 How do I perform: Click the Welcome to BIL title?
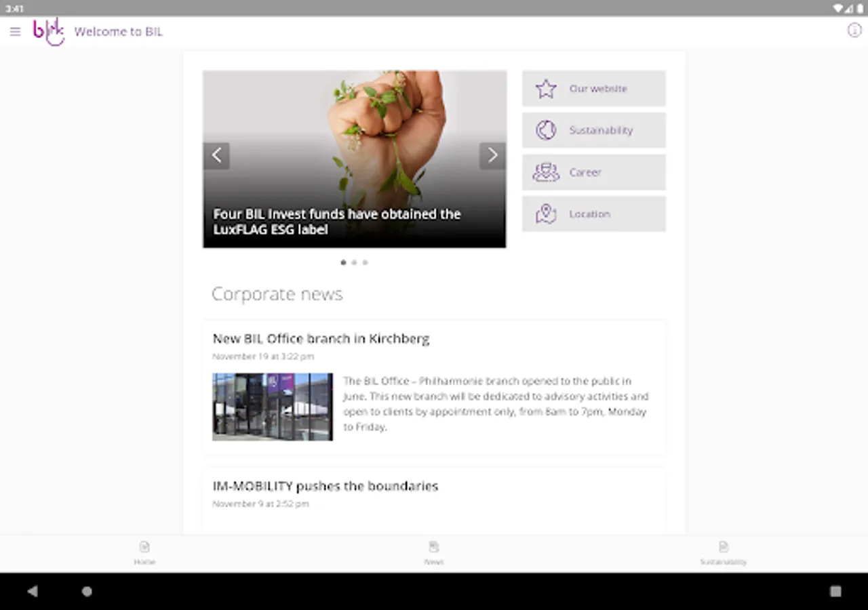[119, 32]
